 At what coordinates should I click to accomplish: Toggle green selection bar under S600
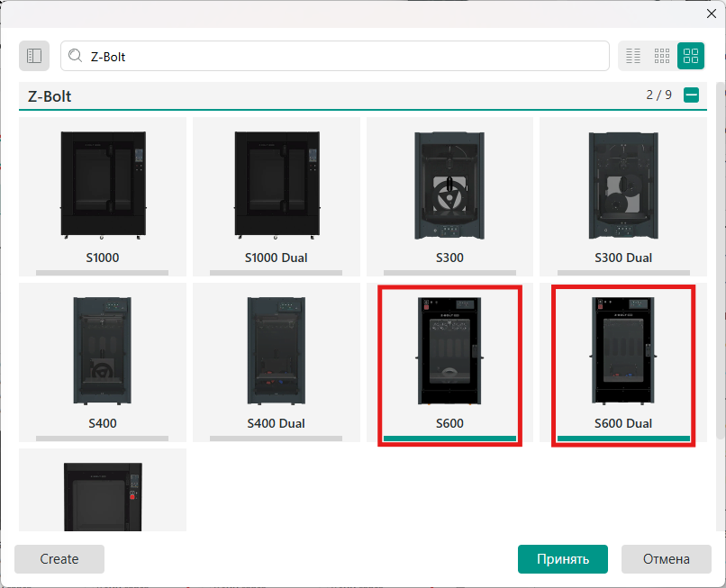449,439
